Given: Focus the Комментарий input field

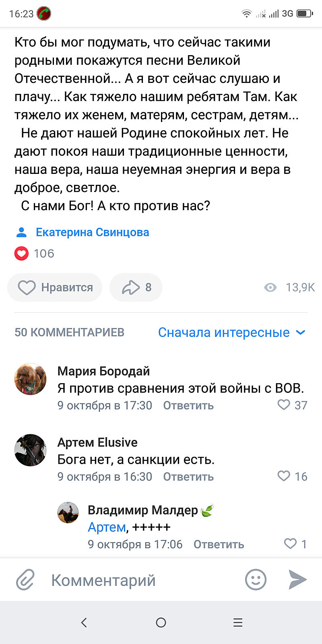Looking at the screenshot, I should click(x=141, y=580).
